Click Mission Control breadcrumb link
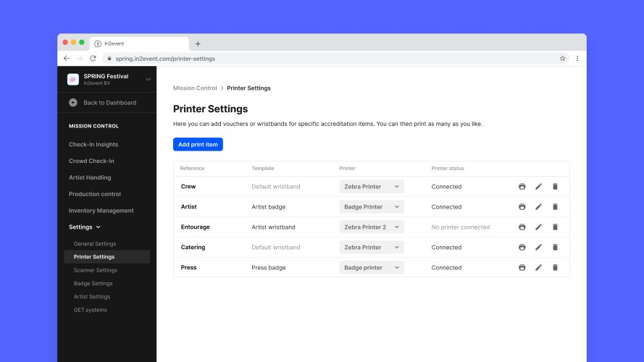Screen dimensions: 644x362 195,88
